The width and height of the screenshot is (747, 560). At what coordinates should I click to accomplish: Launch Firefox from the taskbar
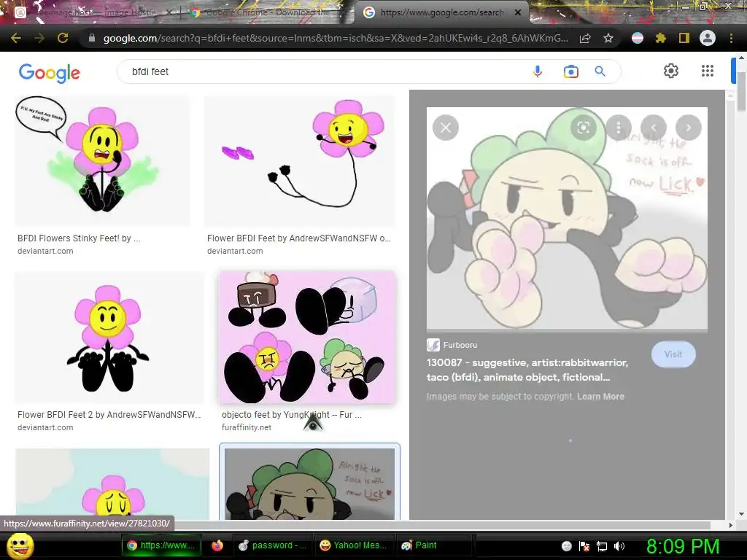click(217, 545)
